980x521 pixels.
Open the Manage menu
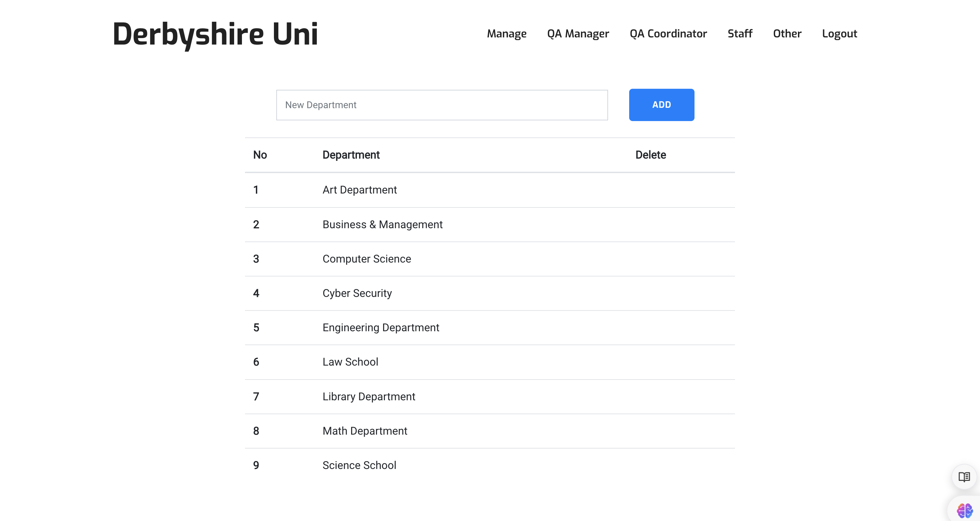point(506,33)
